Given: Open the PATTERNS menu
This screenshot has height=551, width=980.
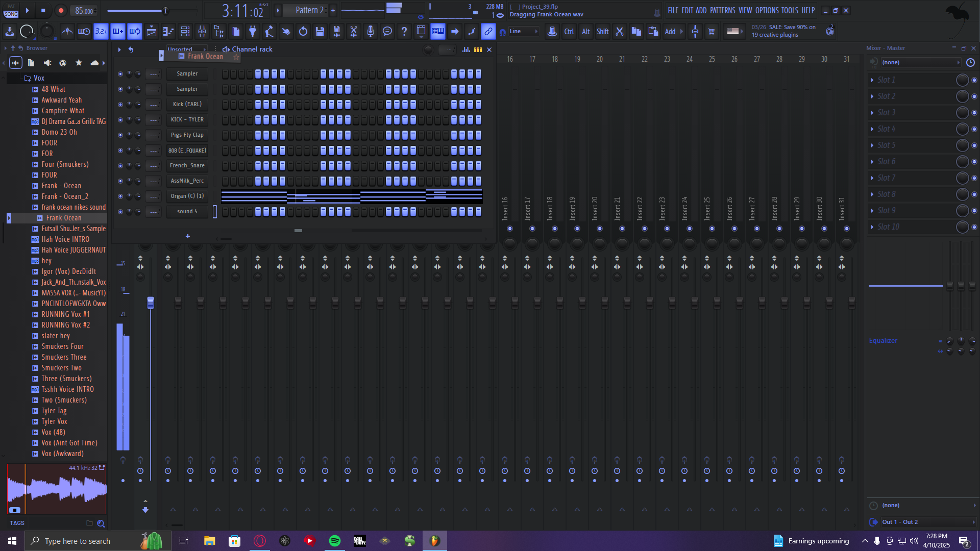Looking at the screenshot, I should tap(722, 10).
